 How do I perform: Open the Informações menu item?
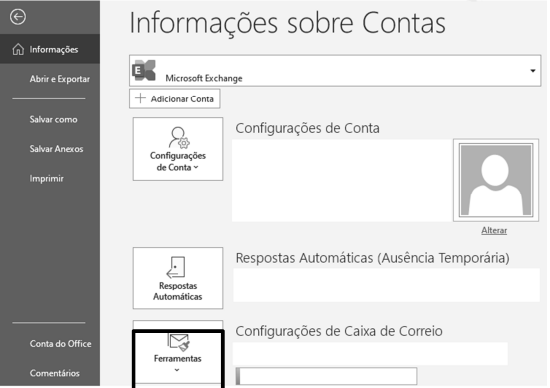pyautogui.click(x=50, y=49)
